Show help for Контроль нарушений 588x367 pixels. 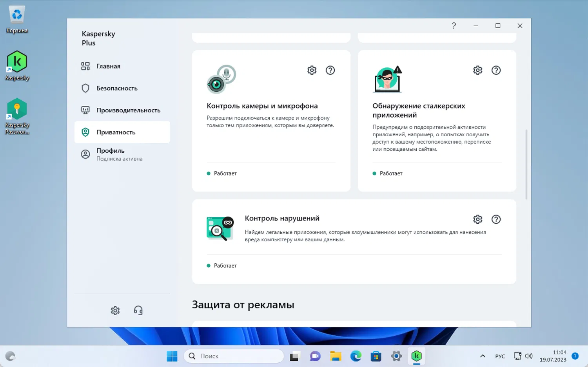click(x=496, y=219)
